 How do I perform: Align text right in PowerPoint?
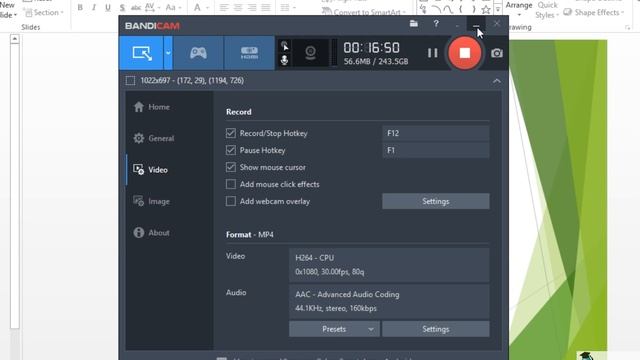click(251, 7)
